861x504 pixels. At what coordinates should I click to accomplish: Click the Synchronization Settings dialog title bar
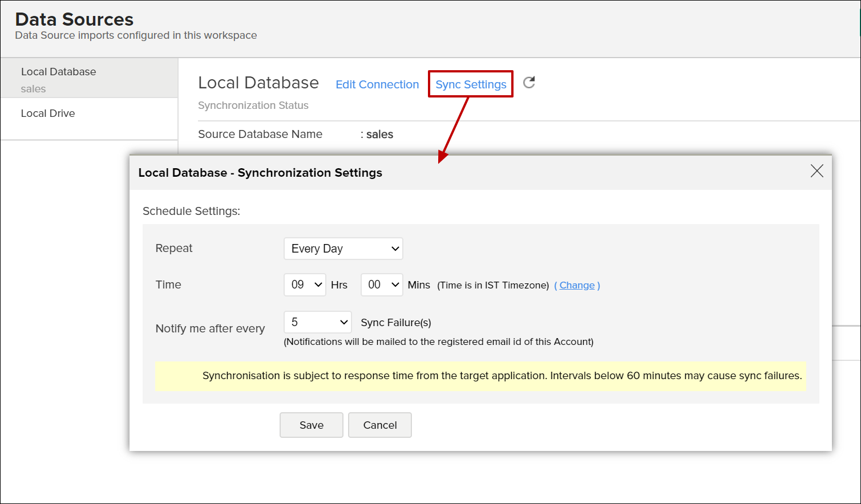pyautogui.click(x=260, y=173)
